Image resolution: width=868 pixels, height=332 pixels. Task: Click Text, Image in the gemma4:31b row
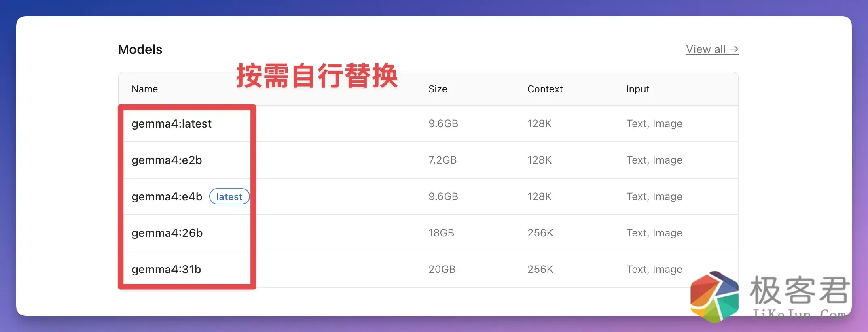click(654, 270)
